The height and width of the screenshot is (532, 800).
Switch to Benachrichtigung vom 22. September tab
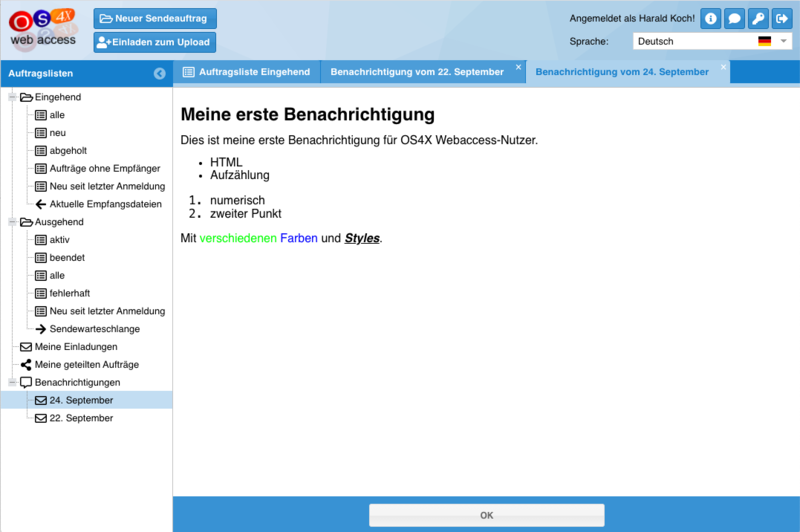417,72
